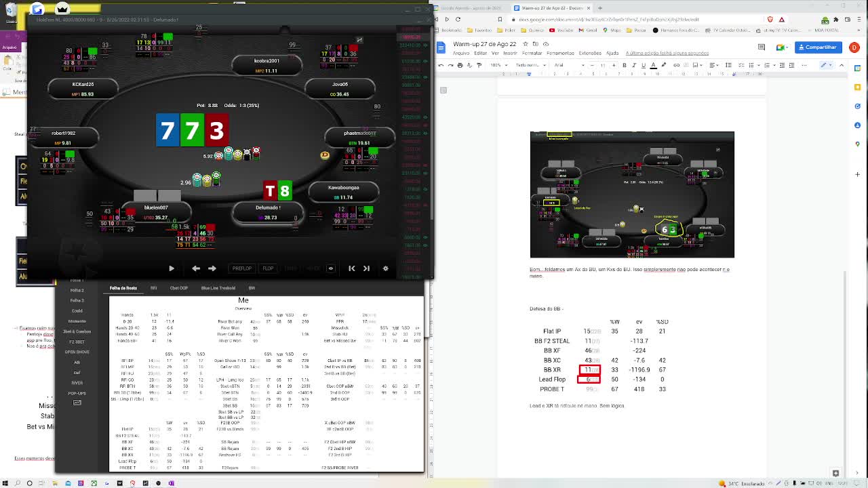The height and width of the screenshot is (488, 868).
Task: Open text style dropdown in Docs
Action: [x=531, y=66]
